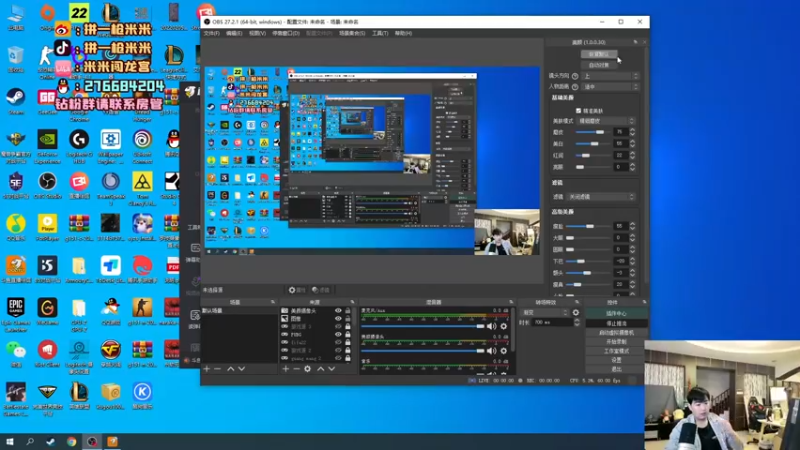Open the TeamSpeak 3 desktop icon
Viewport: 800px width, 450px height.
[x=110, y=188]
